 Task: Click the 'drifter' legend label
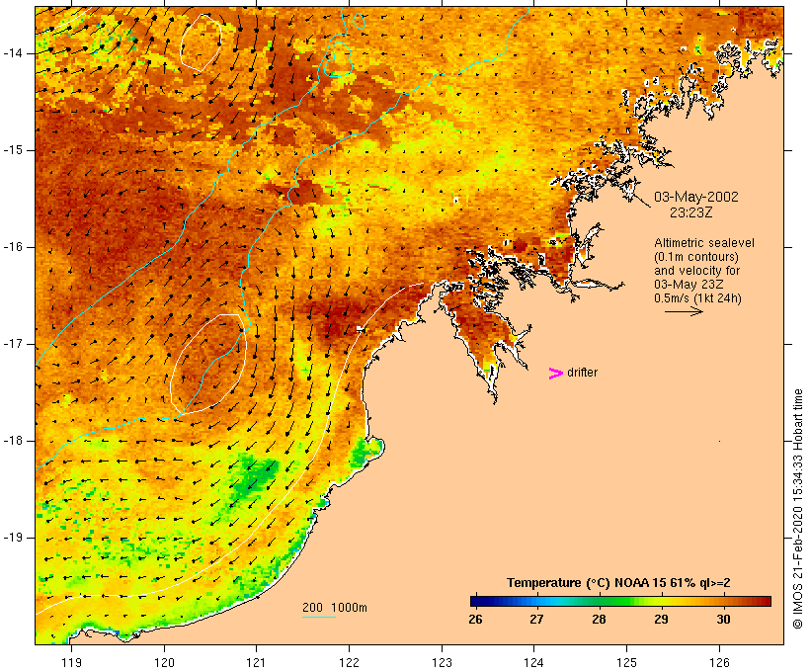[x=582, y=373]
